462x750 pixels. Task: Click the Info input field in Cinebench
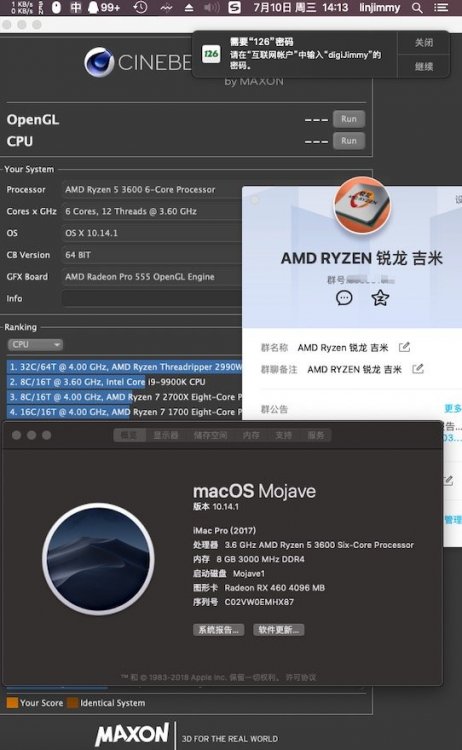[152, 298]
